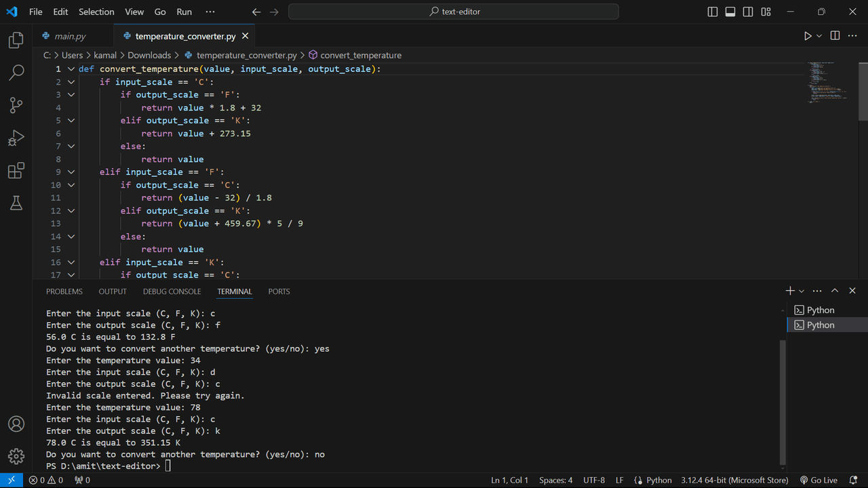Image resolution: width=868 pixels, height=488 pixels.
Task: Open the Go menu
Action: 160,12
